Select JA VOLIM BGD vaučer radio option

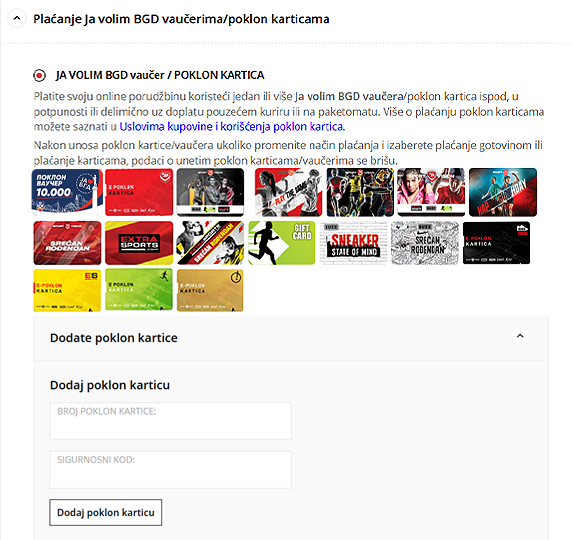pyautogui.click(x=39, y=76)
